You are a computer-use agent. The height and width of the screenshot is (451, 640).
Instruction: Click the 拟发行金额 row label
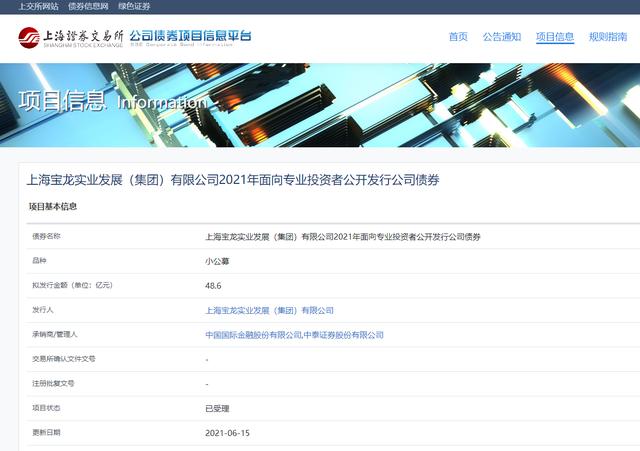click(x=72, y=285)
